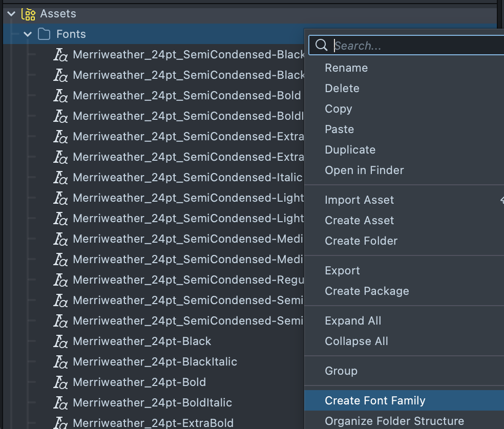This screenshot has height=429, width=504.
Task: Choose Create Font Family from context menu
Action: point(375,401)
